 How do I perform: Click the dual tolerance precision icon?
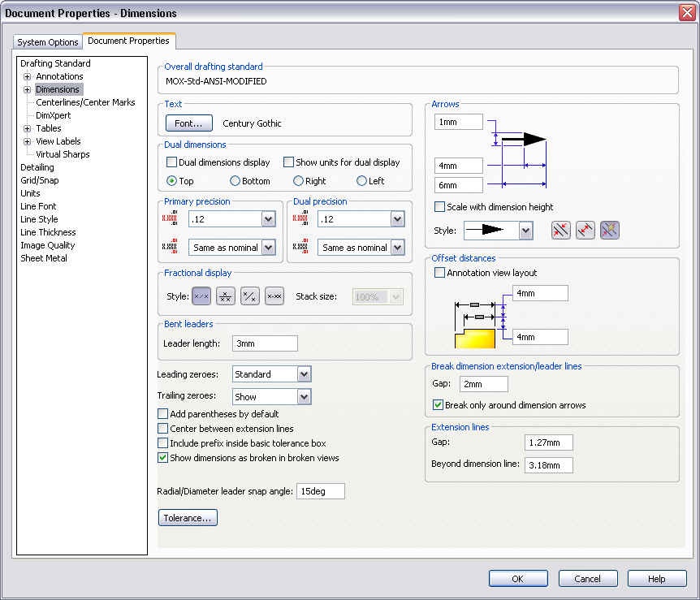[300, 247]
